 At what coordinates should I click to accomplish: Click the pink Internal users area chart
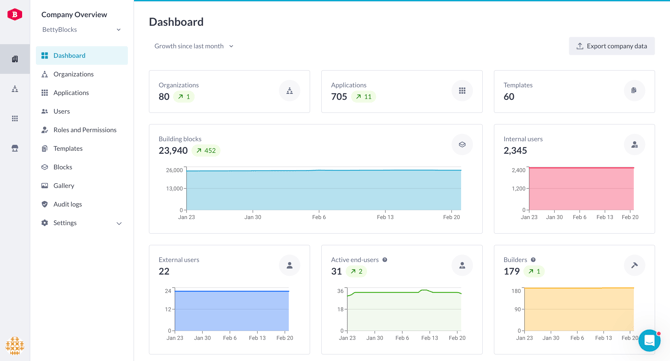[582, 189]
